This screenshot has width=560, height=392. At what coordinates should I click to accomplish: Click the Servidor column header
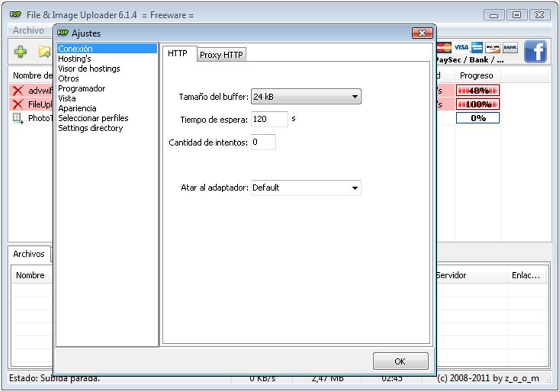click(x=471, y=276)
